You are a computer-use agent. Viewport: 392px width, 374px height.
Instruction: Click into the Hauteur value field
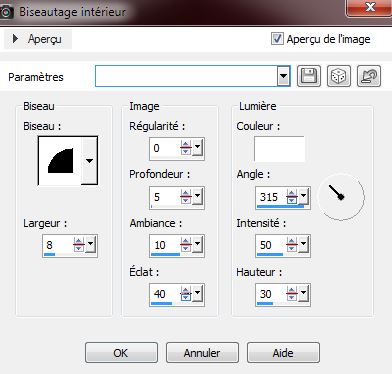click(x=271, y=294)
